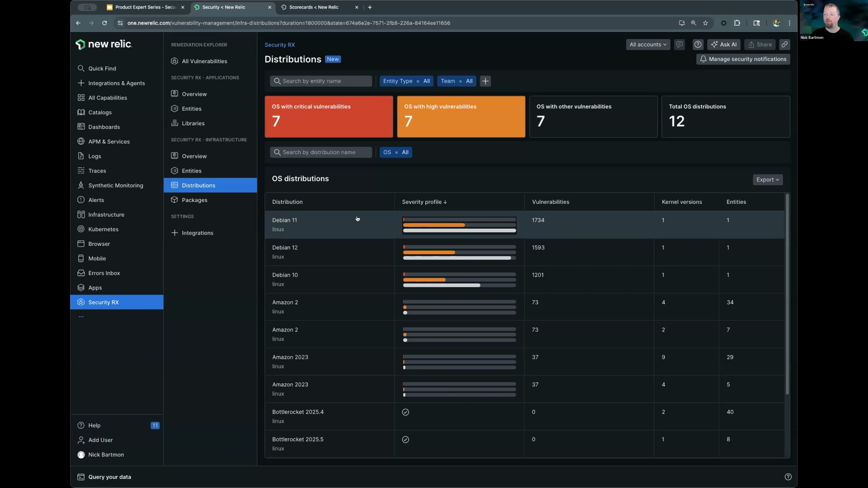Open Apps in the sidebar
The image size is (868, 488).
pos(94,288)
